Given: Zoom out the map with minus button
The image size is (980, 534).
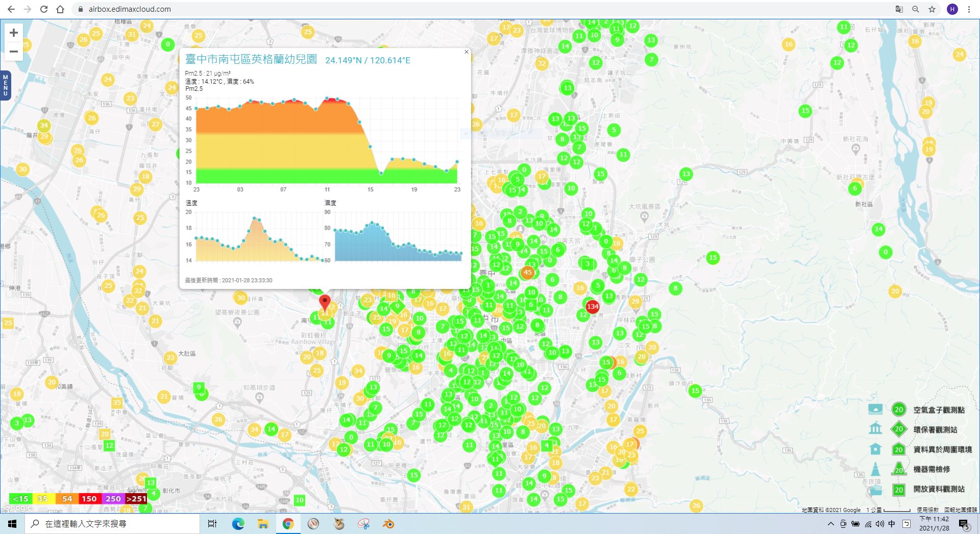Looking at the screenshot, I should 14,52.
